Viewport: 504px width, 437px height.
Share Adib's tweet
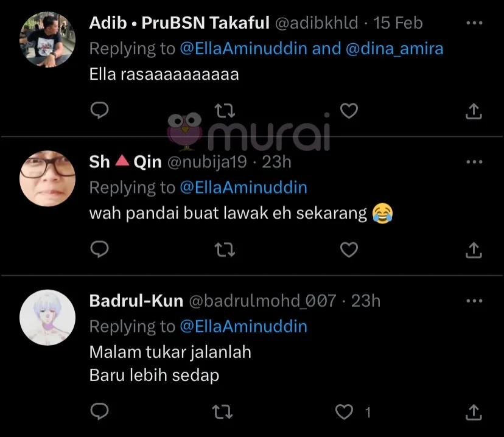coord(474,111)
